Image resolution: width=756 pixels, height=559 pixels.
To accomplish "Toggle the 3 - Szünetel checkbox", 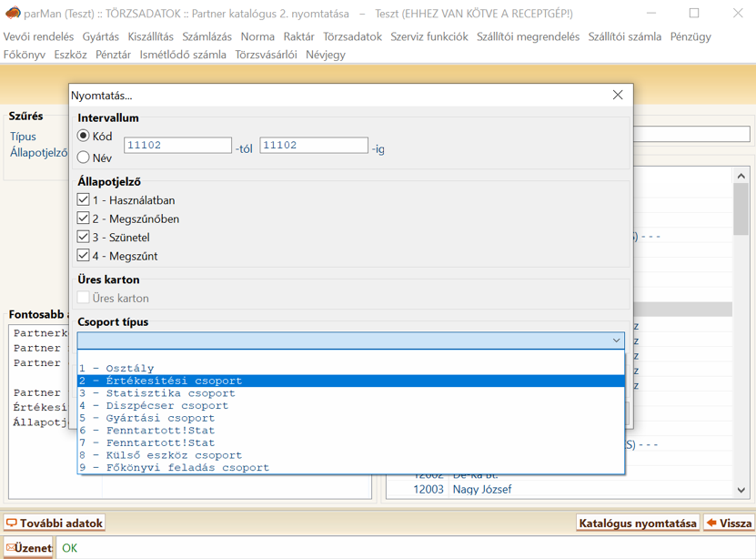I will coord(84,237).
